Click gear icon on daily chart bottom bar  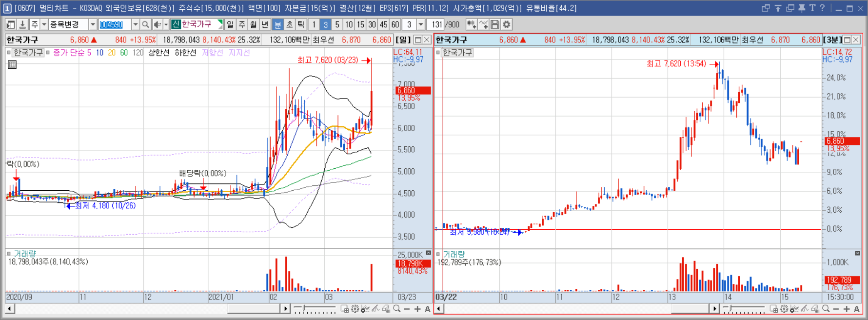(x=355, y=309)
